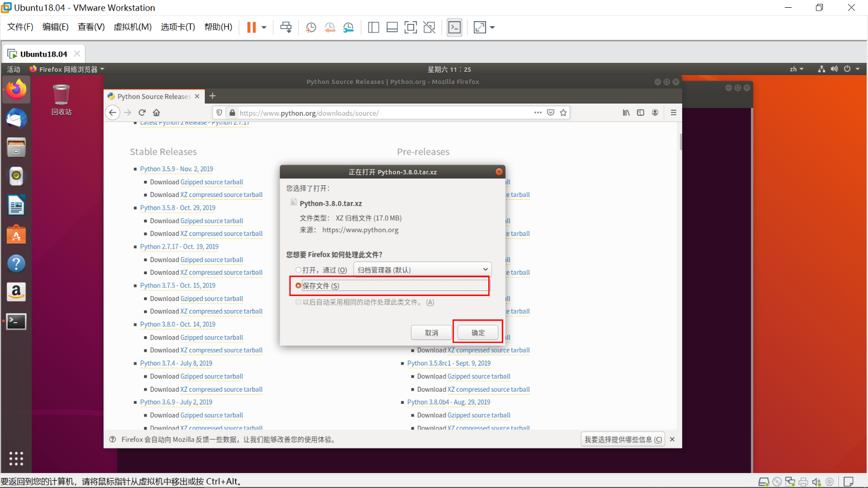Image resolution: width=868 pixels, height=488 pixels.
Task: Open the VMware snapshot manager
Action: (349, 27)
